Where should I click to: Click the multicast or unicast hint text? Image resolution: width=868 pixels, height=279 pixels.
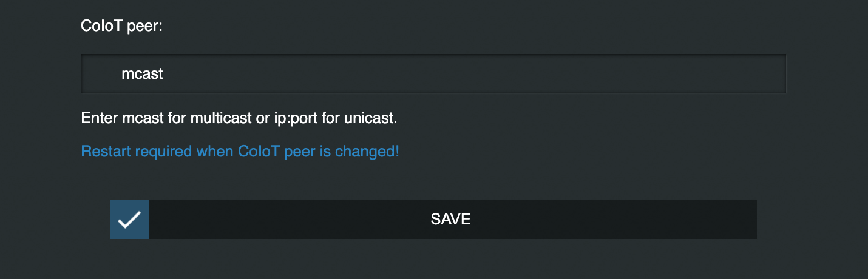tap(239, 118)
